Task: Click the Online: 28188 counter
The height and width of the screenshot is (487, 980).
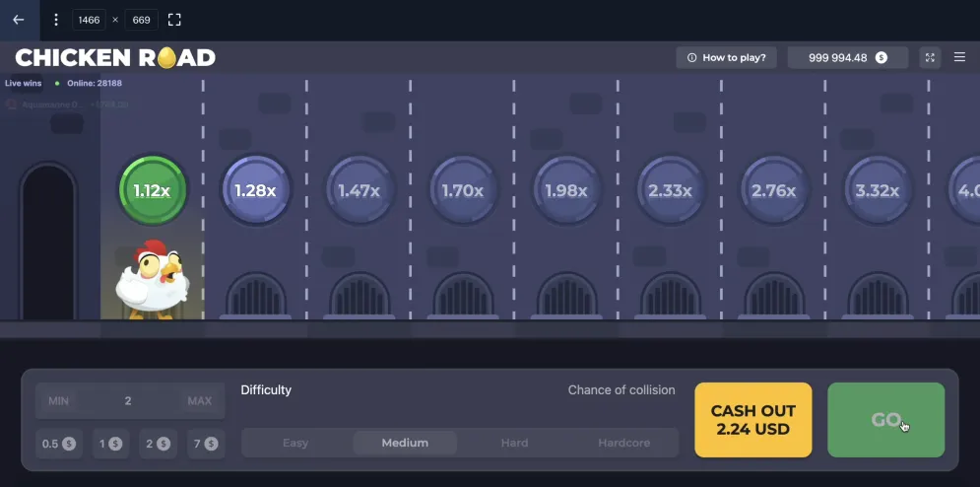Action: 97,83
